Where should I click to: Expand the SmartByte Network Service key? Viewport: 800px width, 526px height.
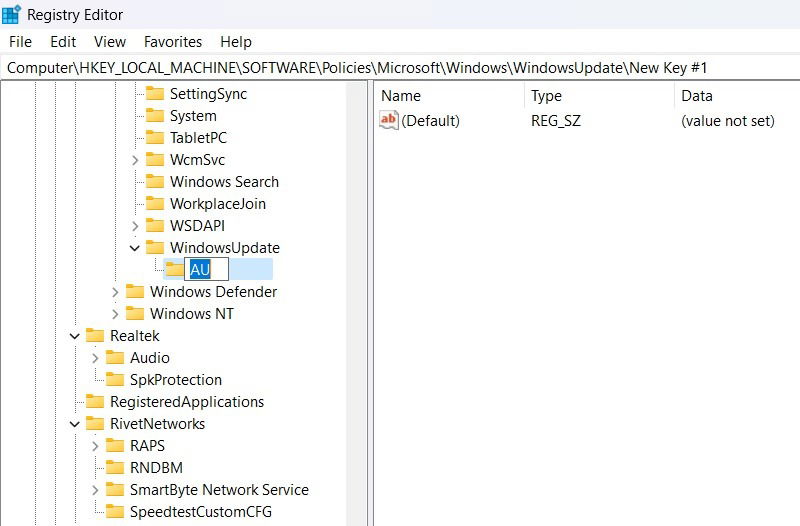(x=95, y=490)
